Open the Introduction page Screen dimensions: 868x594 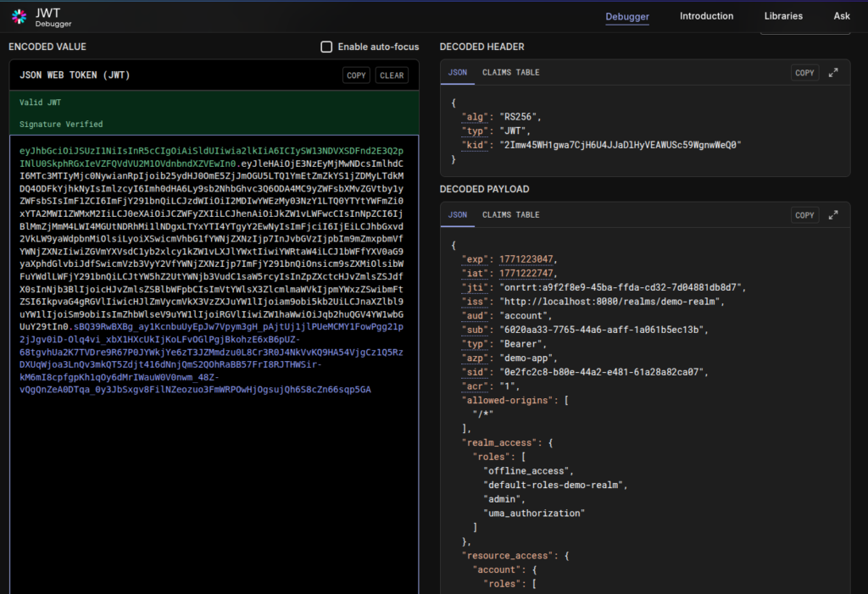706,15
